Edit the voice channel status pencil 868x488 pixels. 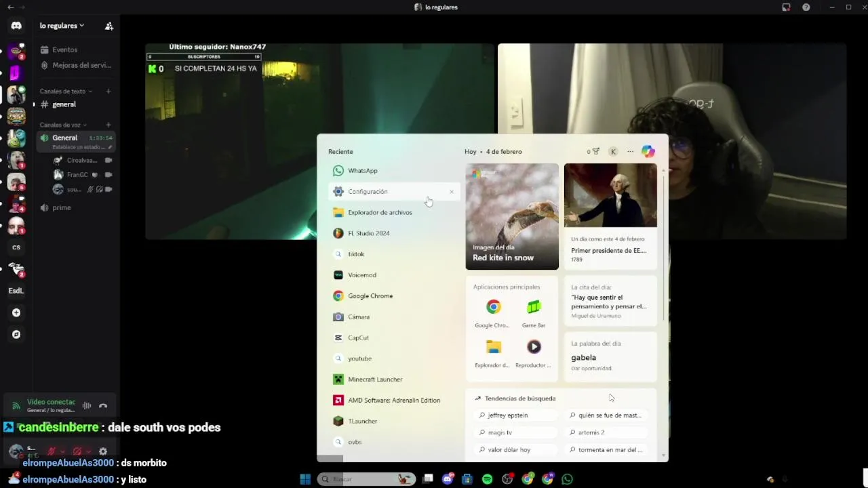pyautogui.click(x=108, y=147)
